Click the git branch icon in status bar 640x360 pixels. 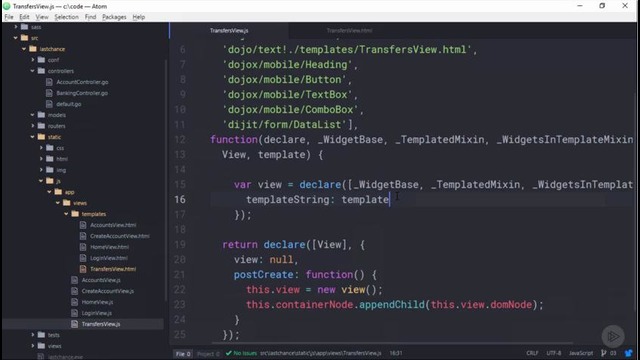click(x=604, y=353)
